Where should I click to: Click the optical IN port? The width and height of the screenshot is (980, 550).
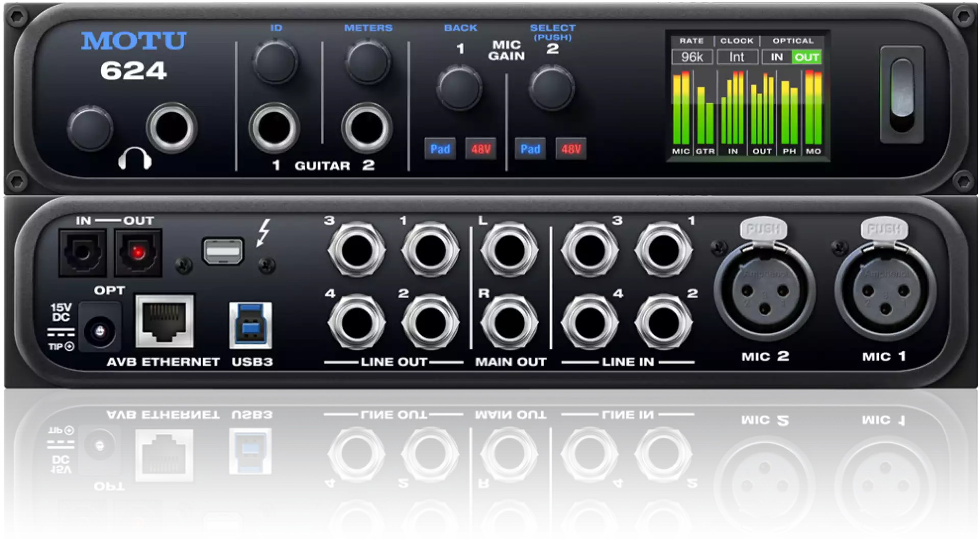click(x=83, y=253)
